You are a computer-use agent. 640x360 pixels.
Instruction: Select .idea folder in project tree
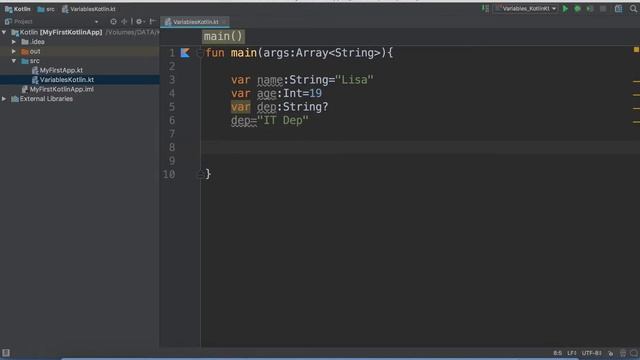33,42
